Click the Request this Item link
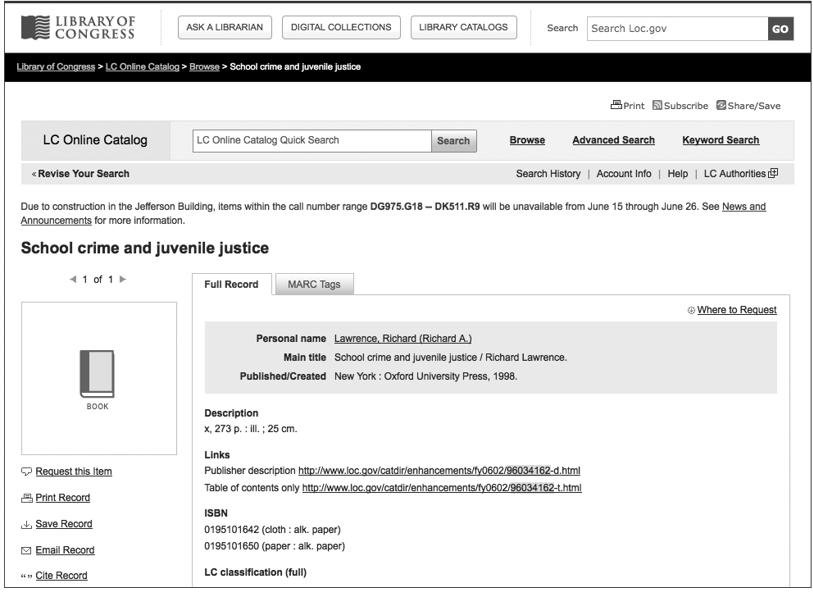Viewport: 813px width, 592px height. click(x=74, y=471)
